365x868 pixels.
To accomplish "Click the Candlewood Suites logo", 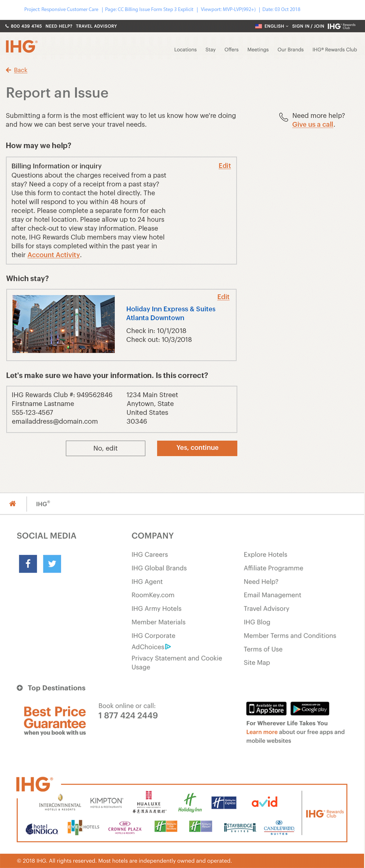I will point(279,827).
